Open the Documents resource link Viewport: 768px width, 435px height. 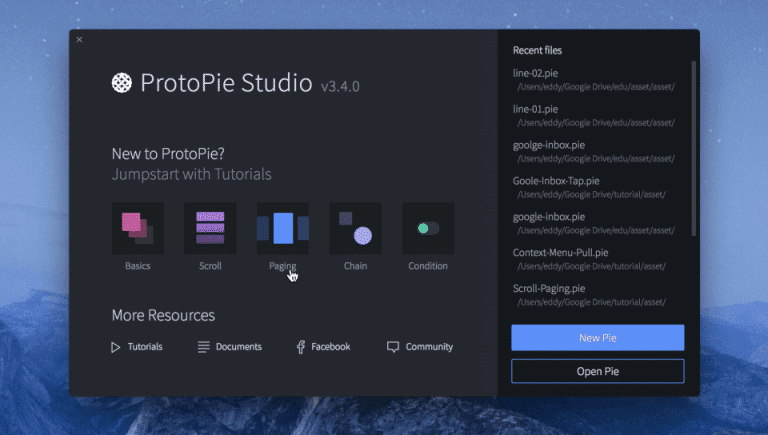point(229,347)
